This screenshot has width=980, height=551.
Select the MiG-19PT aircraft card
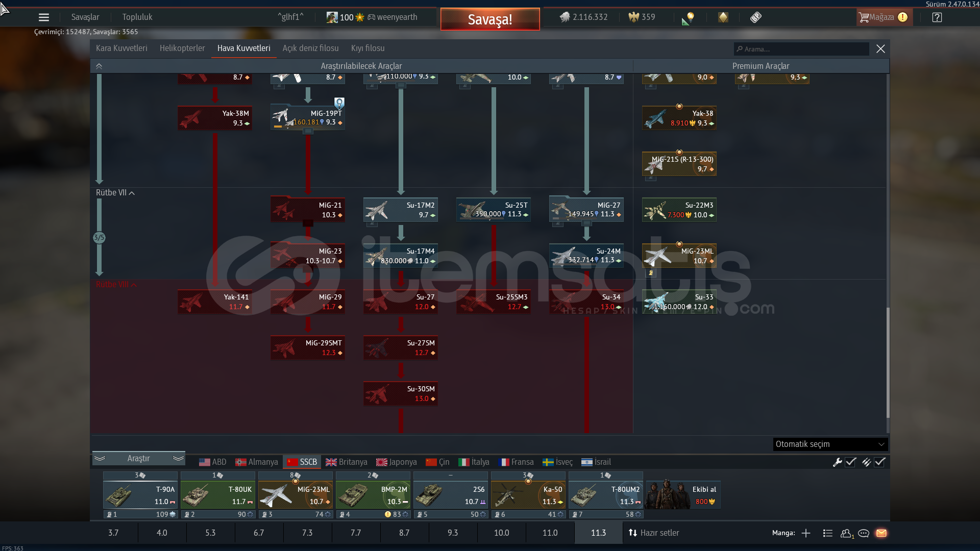[308, 118]
